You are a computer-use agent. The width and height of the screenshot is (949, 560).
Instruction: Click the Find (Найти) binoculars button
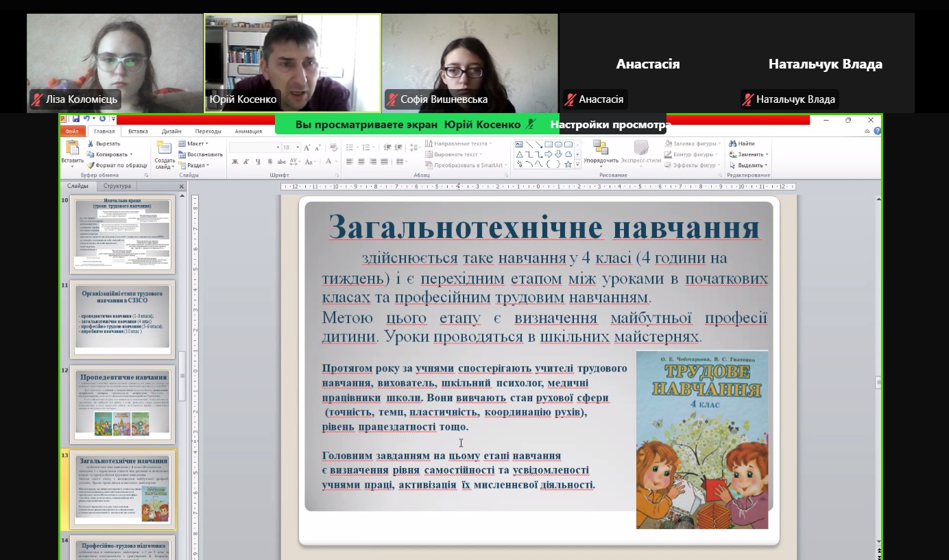pos(741,144)
